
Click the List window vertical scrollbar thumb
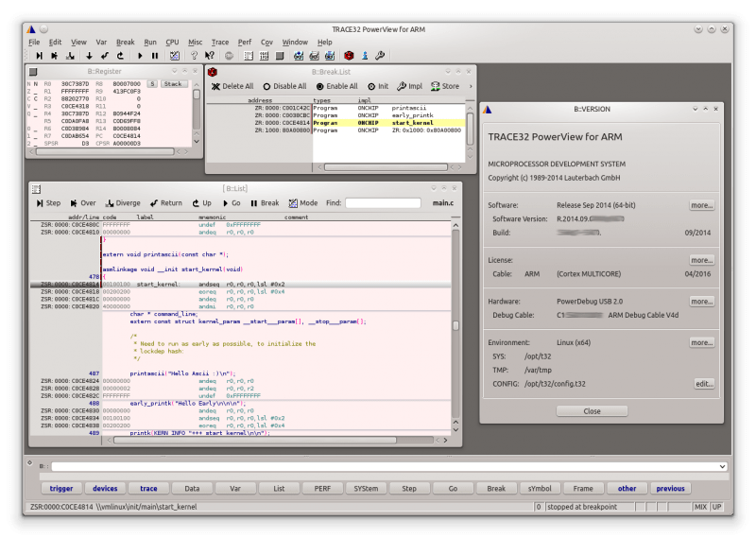point(455,326)
